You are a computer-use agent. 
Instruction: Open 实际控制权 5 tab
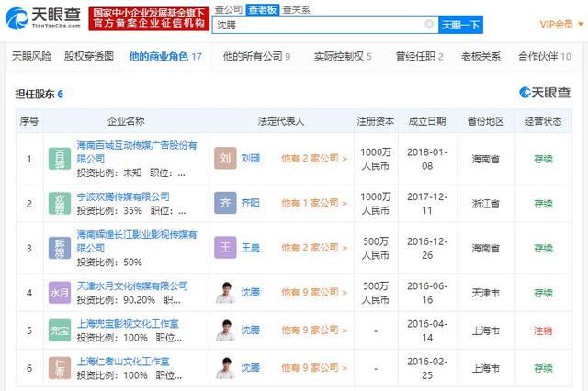[343, 57]
